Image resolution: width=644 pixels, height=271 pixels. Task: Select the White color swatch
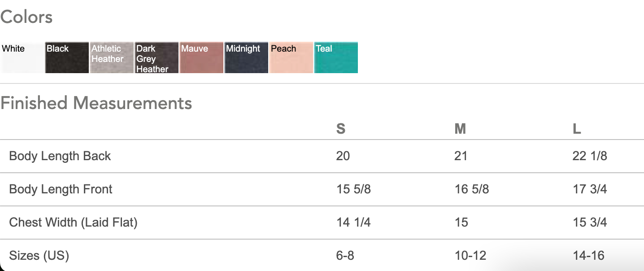(22, 57)
